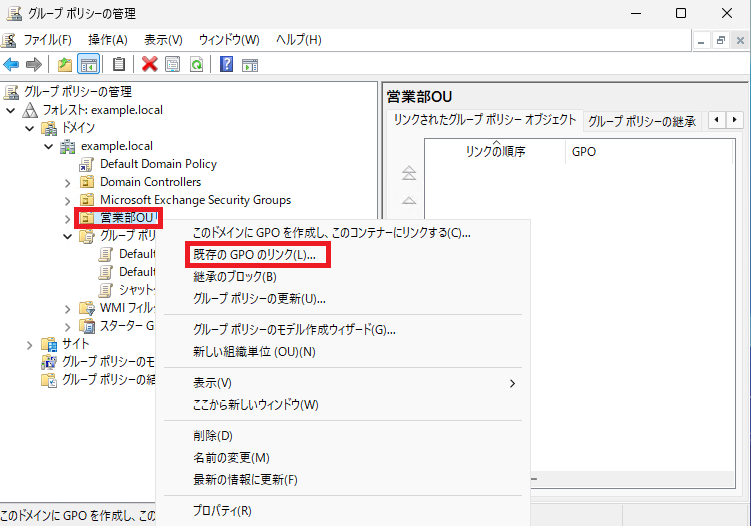Click the tab scroll left arrow button
The image size is (751, 526).
coord(717,120)
